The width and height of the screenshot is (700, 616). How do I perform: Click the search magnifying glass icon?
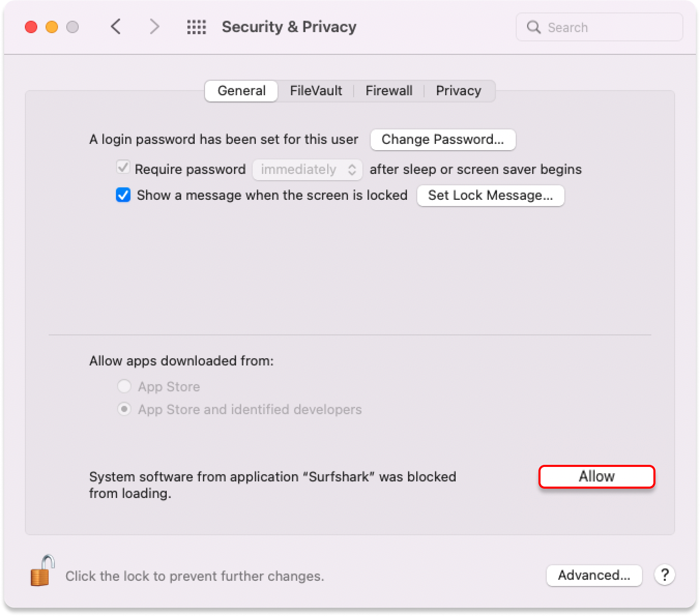coord(533,27)
